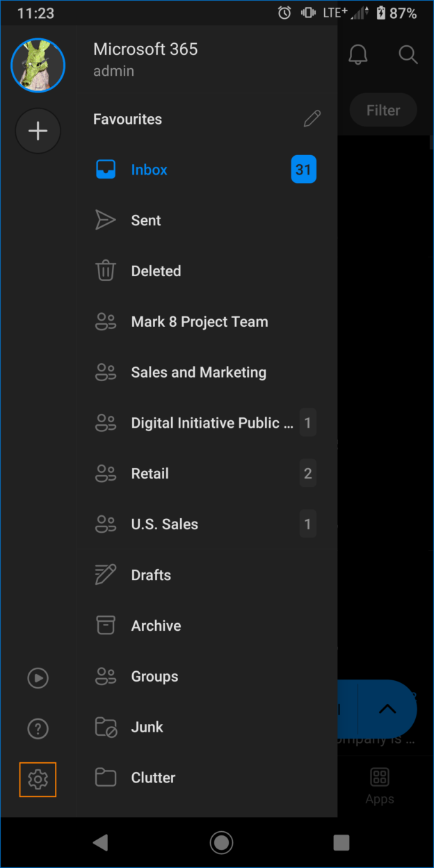This screenshot has height=868, width=434.
Task: Open the Archive folder icon
Action: (106, 625)
